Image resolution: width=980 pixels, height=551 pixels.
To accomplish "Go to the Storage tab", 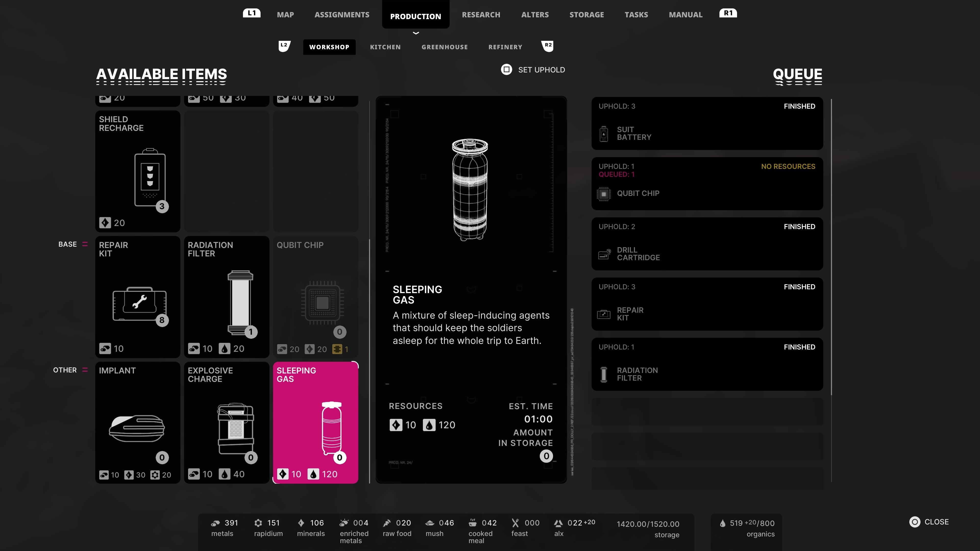I will 587,15.
